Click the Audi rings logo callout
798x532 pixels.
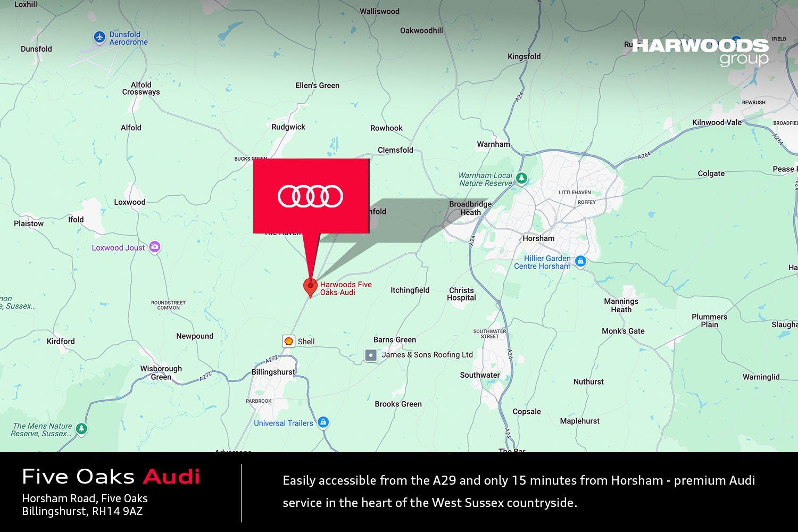click(x=310, y=196)
